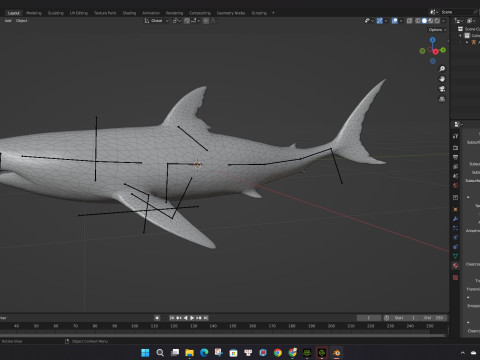Open the Output properties tab
This screenshot has width=480, height=360.
[456, 157]
